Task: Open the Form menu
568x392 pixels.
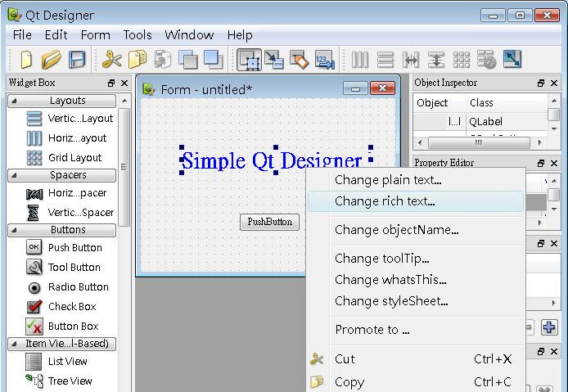Action: pos(95,35)
